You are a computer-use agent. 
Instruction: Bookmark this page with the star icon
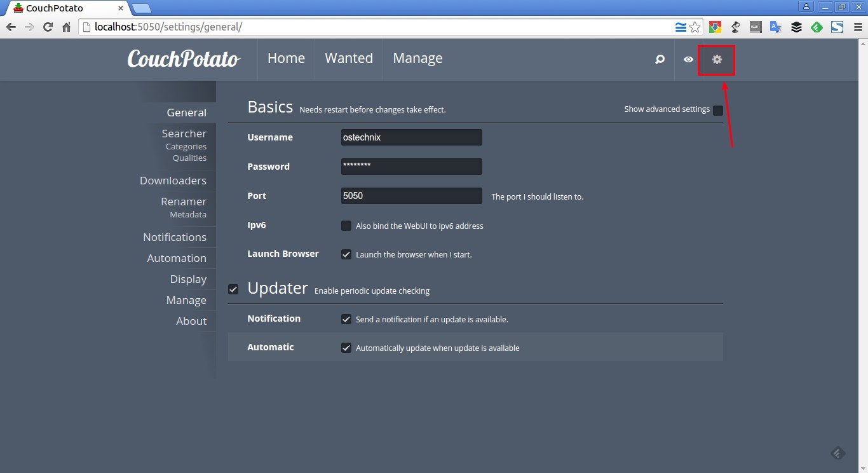695,27
